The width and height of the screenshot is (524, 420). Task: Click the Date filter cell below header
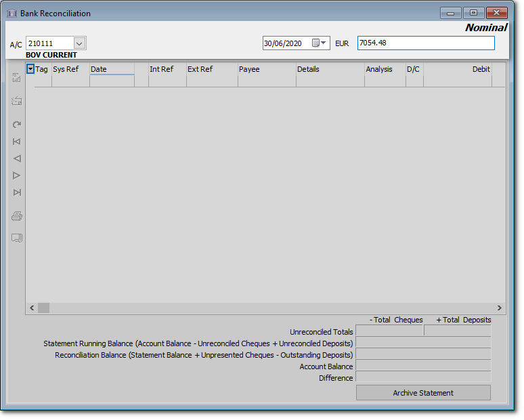click(x=112, y=81)
